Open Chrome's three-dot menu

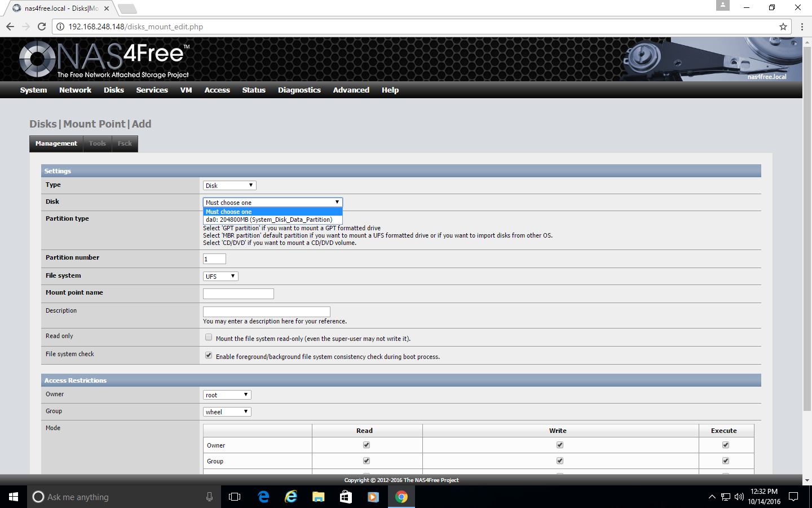801,27
